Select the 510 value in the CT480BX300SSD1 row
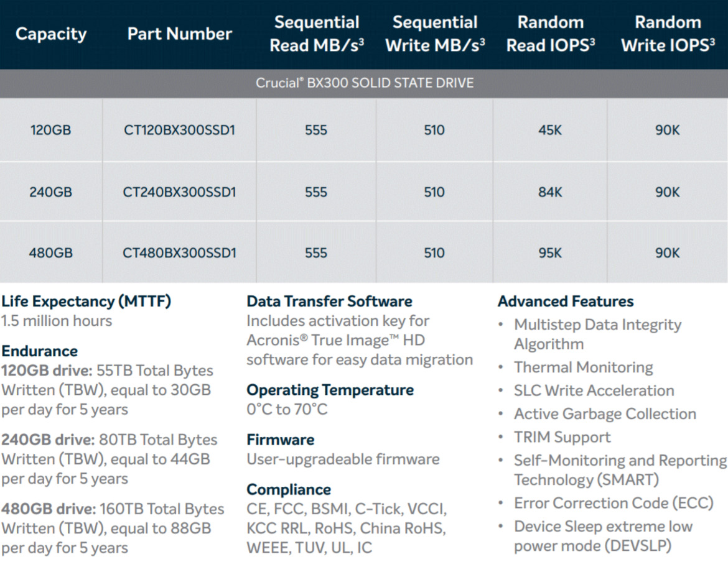This screenshot has height=567, width=728. [434, 253]
